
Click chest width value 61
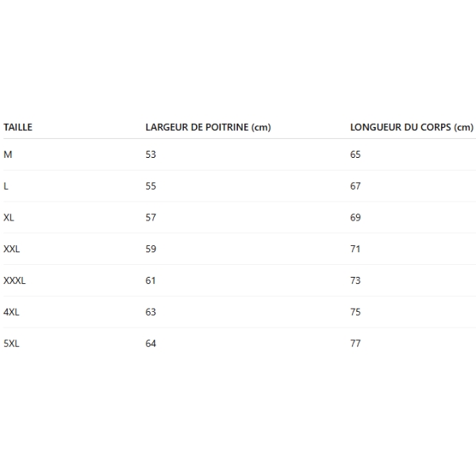click(x=151, y=281)
